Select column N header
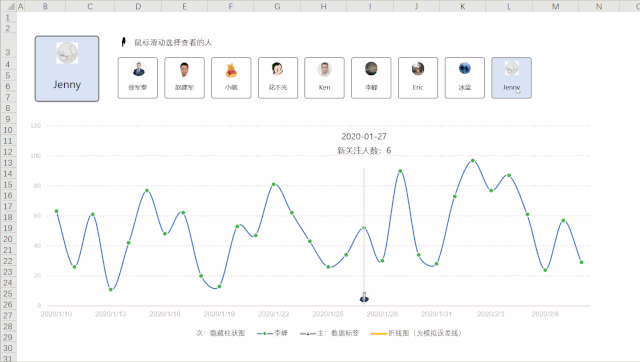The width and height of the screenshot is (640, 362). coord(599,6)
